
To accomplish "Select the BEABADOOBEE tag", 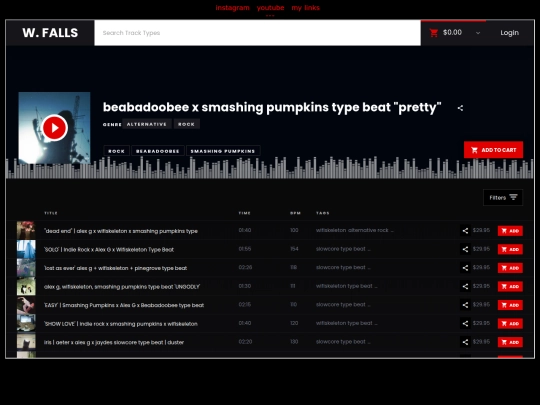I will point(158,151).
